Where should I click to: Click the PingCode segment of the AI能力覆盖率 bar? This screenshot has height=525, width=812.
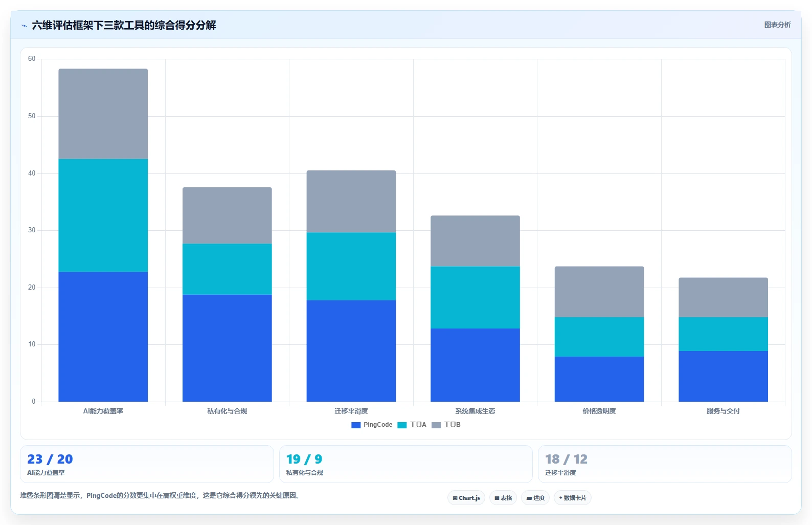(103, 337)
